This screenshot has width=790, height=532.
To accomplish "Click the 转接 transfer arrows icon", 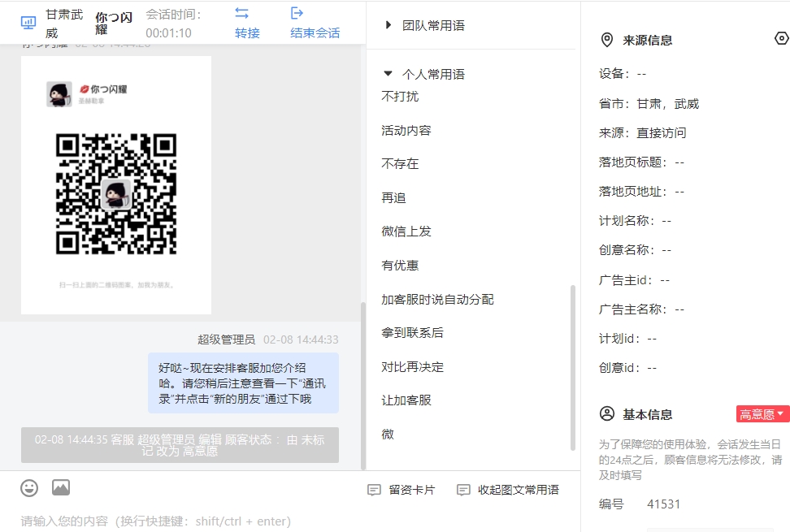I will pyautogui.click(x=242, y=13).
